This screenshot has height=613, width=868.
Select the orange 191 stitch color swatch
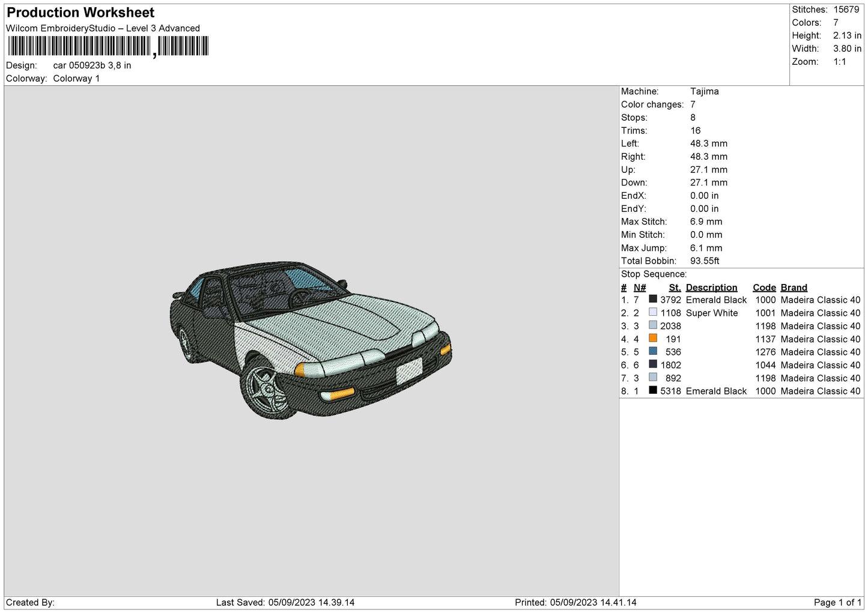pyautogui.click(x=653, y=338)
